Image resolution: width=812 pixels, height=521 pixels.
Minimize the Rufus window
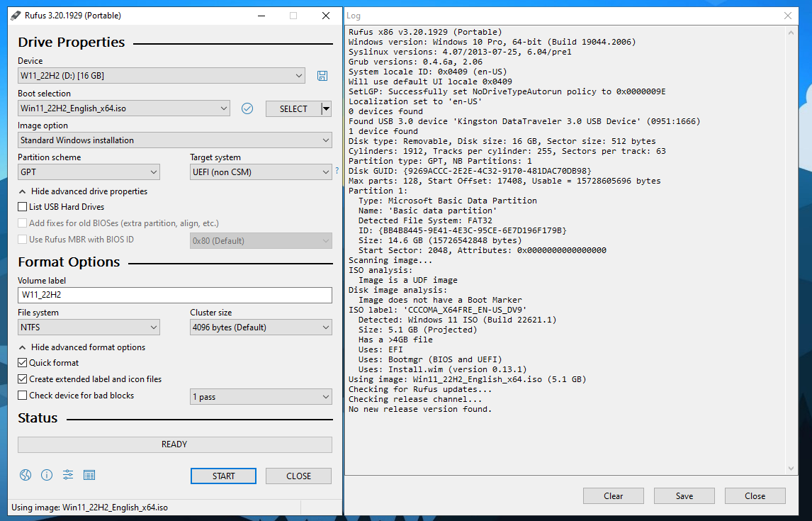click(x=261, y=16)
